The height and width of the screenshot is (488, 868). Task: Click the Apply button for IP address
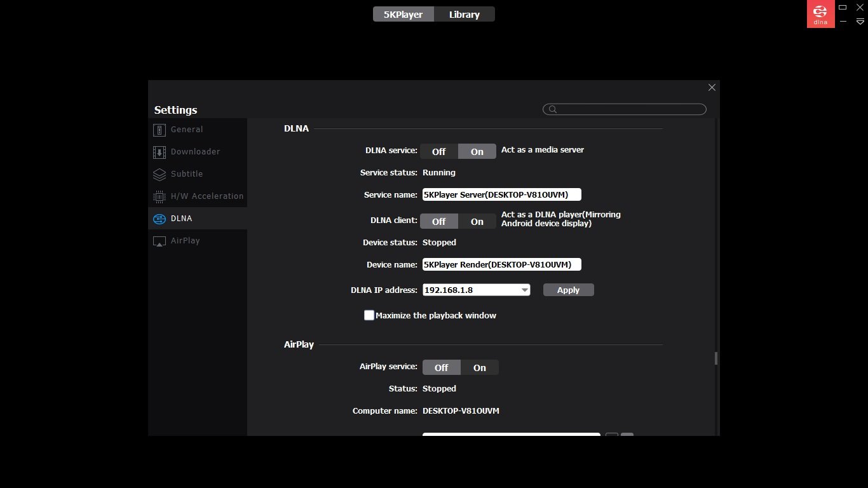pyautogui.click(x=569, y=290)
